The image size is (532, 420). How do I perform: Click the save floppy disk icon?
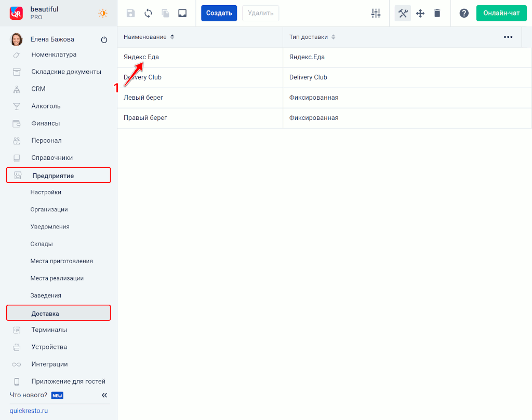[130, 13]
